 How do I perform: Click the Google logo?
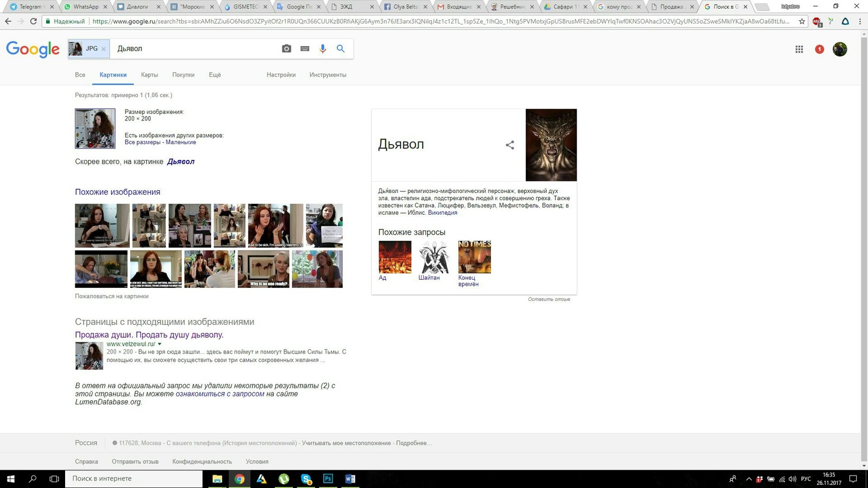33,49
